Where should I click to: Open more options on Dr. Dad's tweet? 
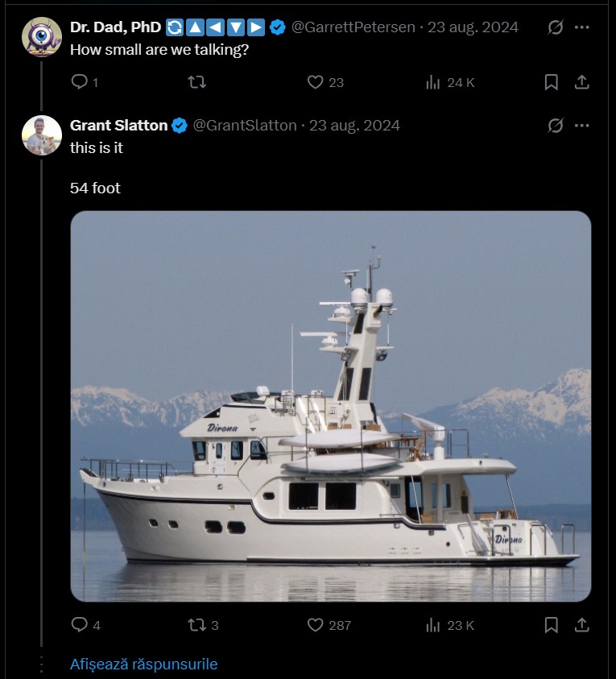[x=582, y=27]
